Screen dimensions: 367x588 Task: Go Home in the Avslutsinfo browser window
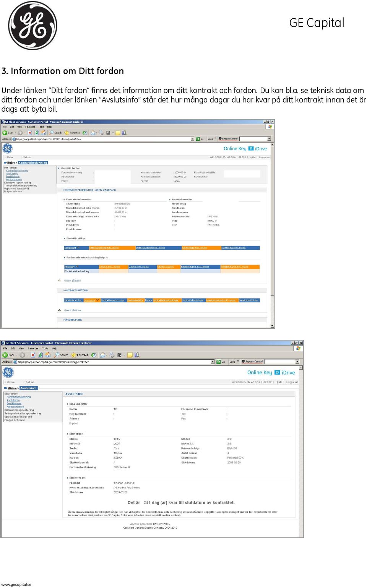pos(48,355)
